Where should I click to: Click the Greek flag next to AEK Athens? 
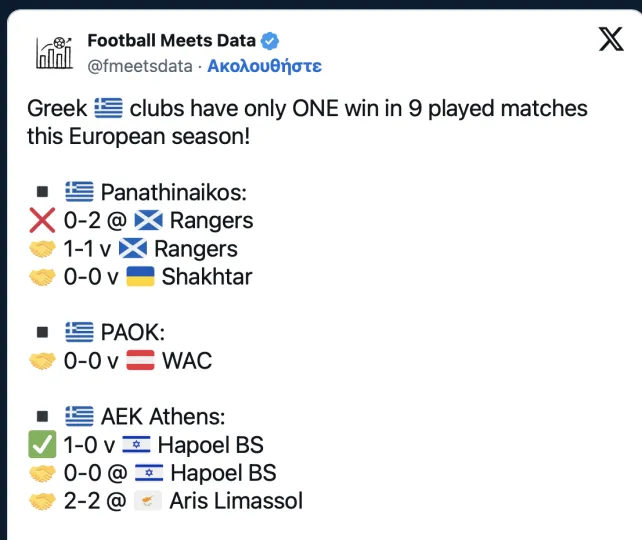[x=79, y=416]
